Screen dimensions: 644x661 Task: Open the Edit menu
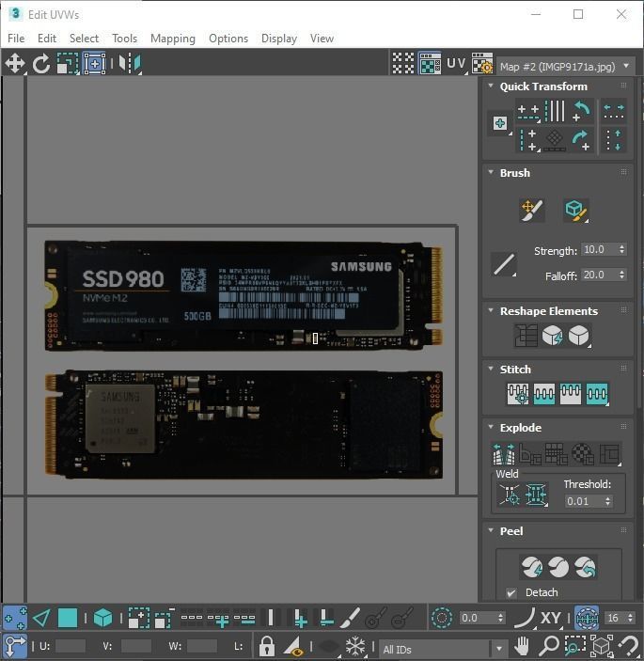(47, 39)
